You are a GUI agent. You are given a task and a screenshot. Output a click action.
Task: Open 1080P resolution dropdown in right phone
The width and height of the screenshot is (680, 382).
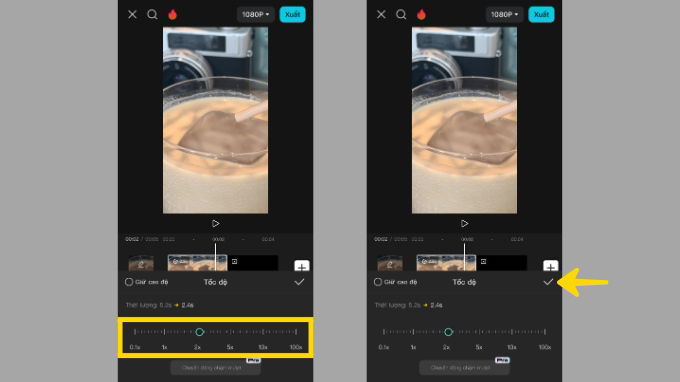(504, 15)
